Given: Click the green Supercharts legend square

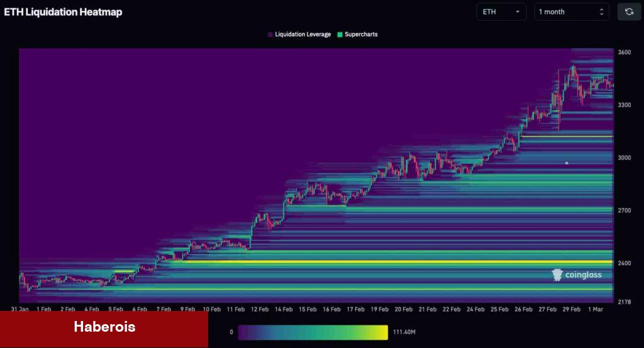Looking at the screenshot, I should coord(340,35).
